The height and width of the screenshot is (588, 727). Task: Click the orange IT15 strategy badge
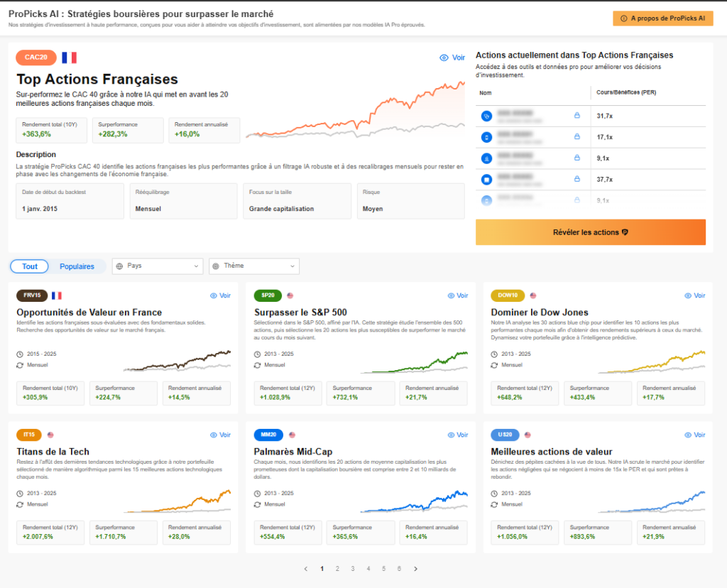click(29, 435)
